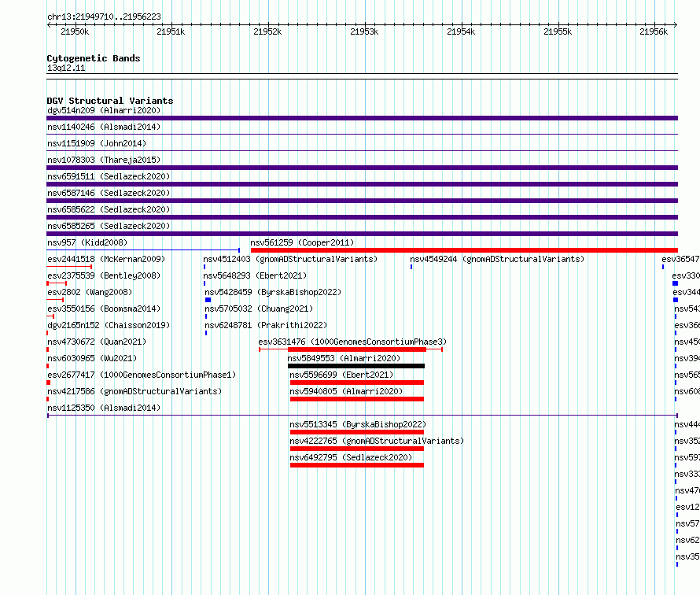The image size is (700, 595).
Task: Select the nsv6492795 (Sedlazeck2020) label
Action: point(351,457)
